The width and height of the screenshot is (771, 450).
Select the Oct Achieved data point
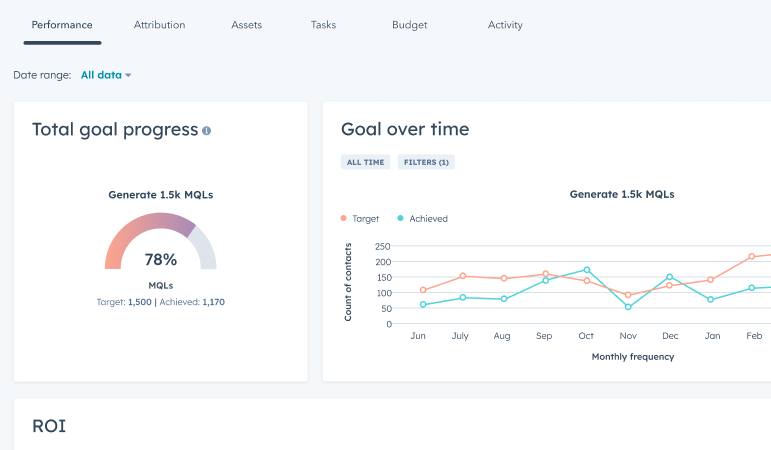(587, 270)
